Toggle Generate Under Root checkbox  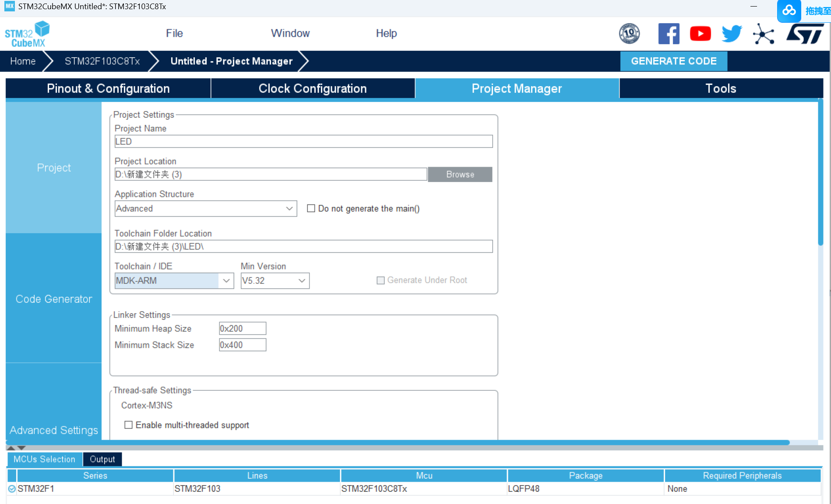380,280
